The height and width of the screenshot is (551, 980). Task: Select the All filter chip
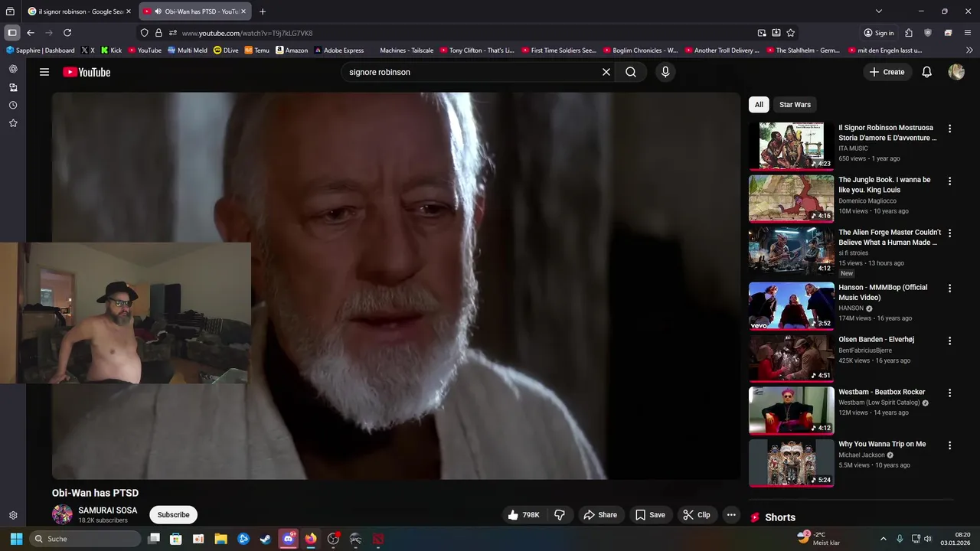pos(759,105)
